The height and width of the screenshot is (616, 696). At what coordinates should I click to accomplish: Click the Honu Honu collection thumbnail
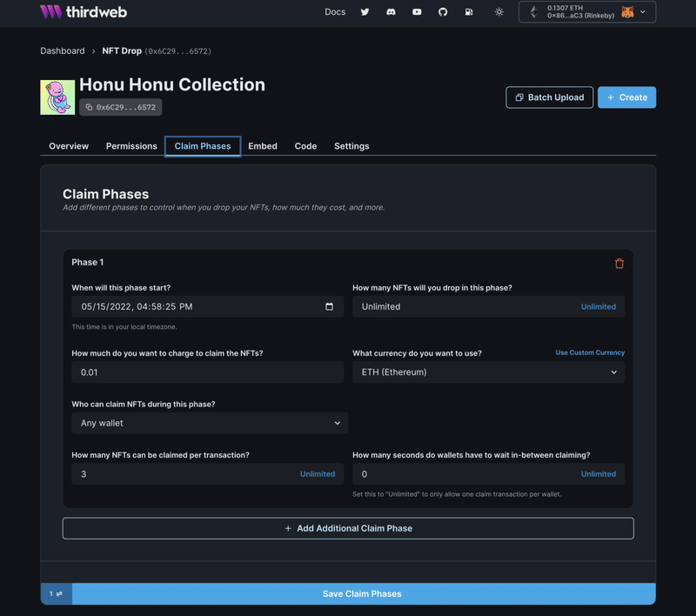pos(57,97)
